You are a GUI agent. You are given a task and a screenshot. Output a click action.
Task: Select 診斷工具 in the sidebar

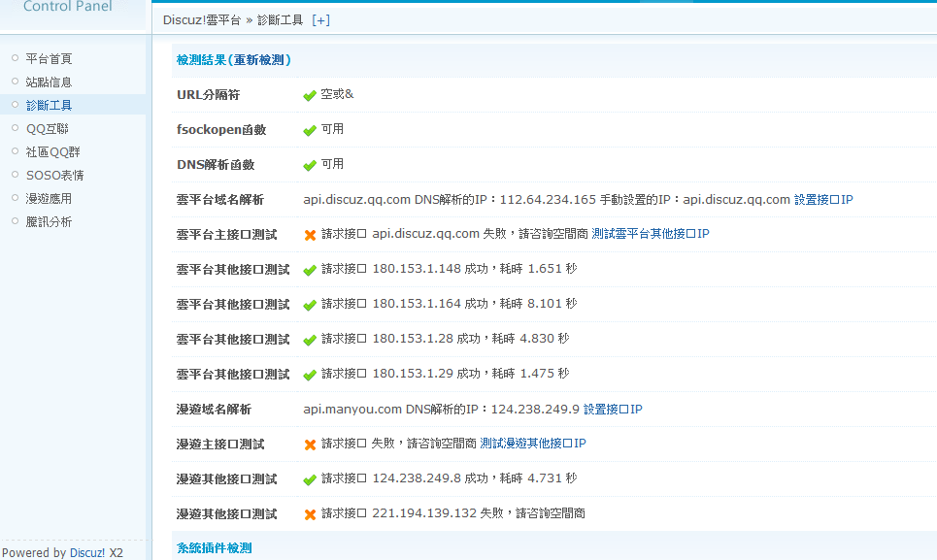(x=49, y=105)
